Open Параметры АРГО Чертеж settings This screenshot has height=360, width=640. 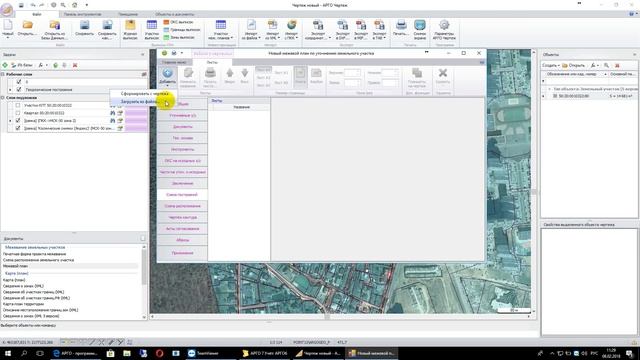pos(444,29)
